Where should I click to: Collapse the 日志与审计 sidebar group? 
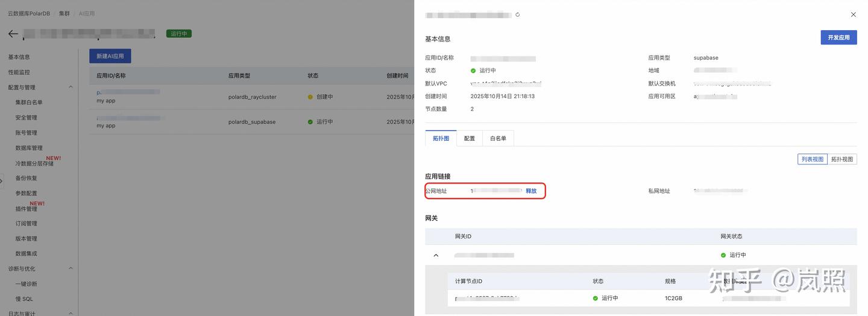(x=71, y=313)
